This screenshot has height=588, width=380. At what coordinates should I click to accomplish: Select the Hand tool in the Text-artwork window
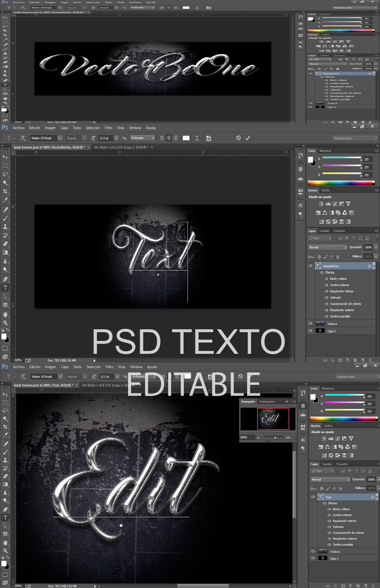click(5, 314)
